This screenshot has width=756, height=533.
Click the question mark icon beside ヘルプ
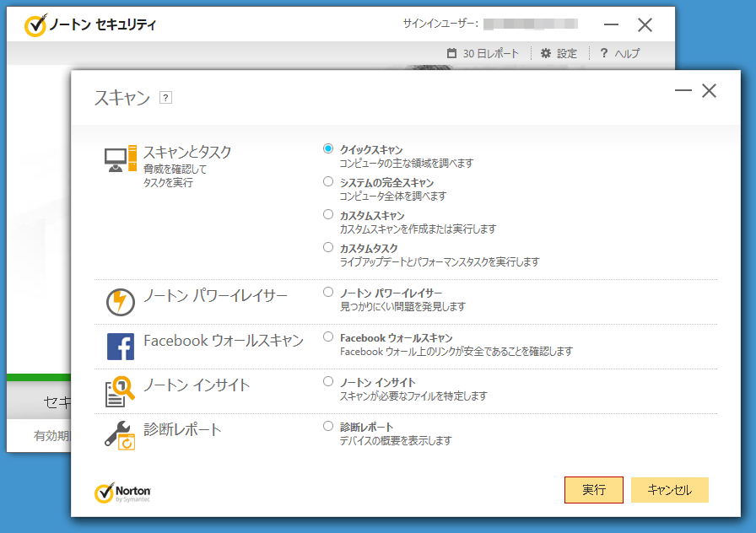coord(603,52)
